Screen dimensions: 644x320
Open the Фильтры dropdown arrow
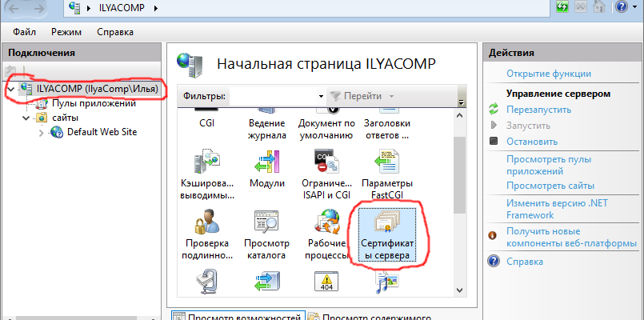321,97
